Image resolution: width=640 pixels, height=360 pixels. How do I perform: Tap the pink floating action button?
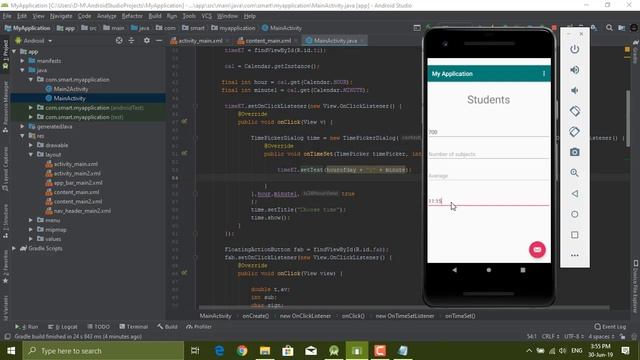coord(537,249)
